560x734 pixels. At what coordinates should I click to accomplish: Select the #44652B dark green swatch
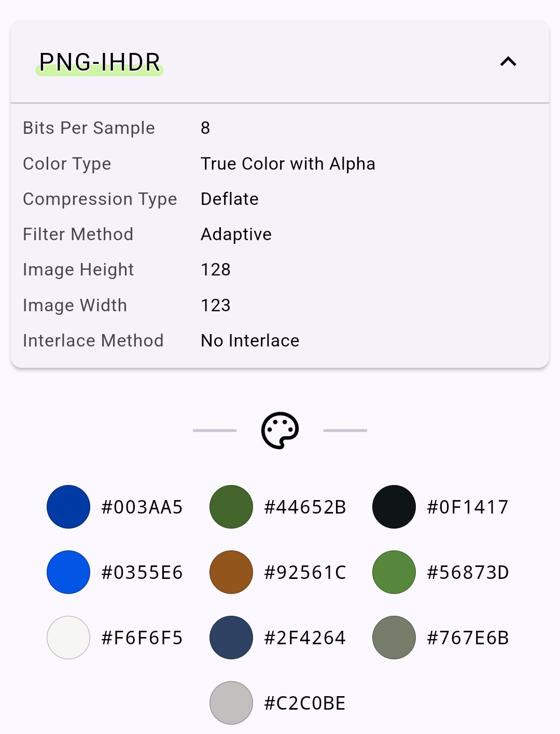(231, 507)
